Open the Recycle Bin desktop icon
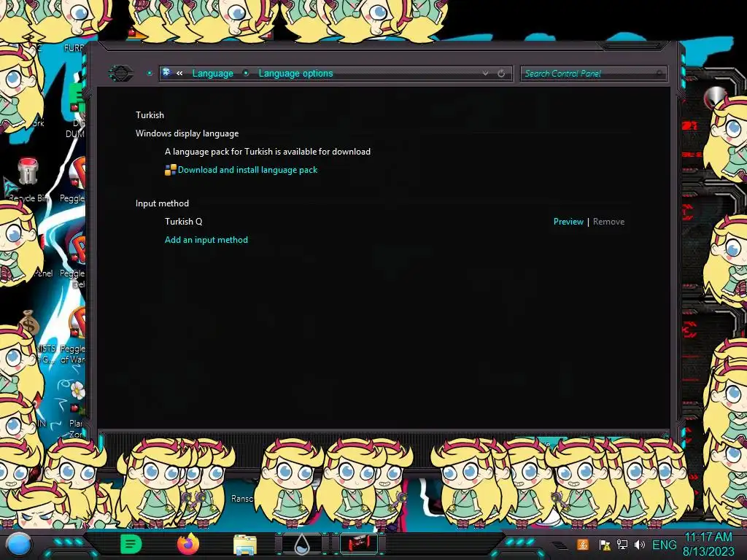Viewport: 747px width, 560px height. click(x=28, y=180)
